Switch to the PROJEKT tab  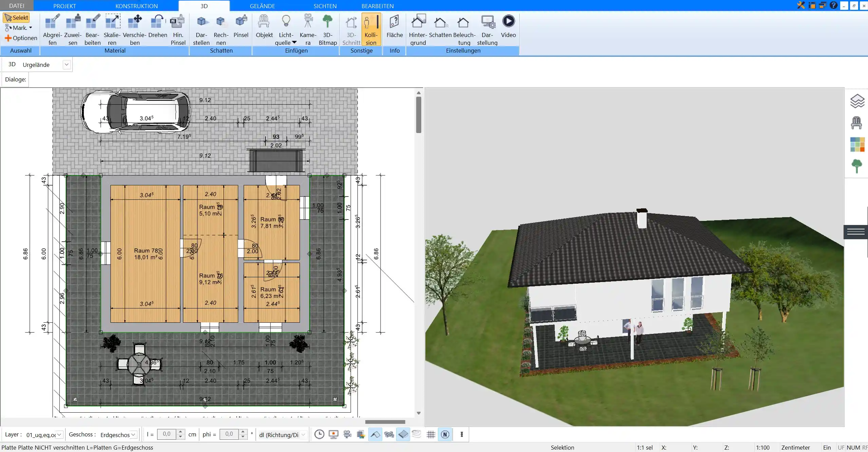point(64,6)
